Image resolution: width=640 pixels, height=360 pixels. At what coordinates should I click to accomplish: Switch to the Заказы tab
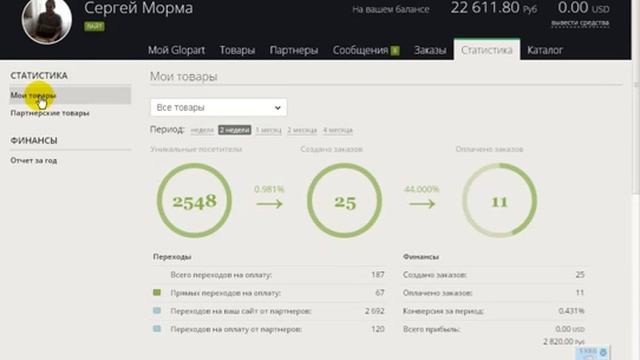coord(430,50)
